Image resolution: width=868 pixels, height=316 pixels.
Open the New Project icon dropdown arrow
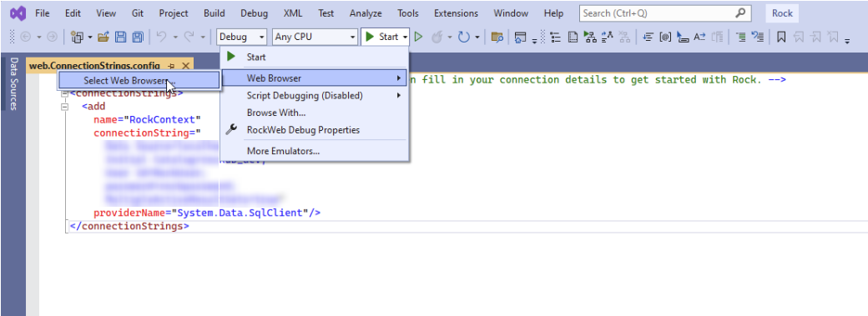[x=90, y=37]
